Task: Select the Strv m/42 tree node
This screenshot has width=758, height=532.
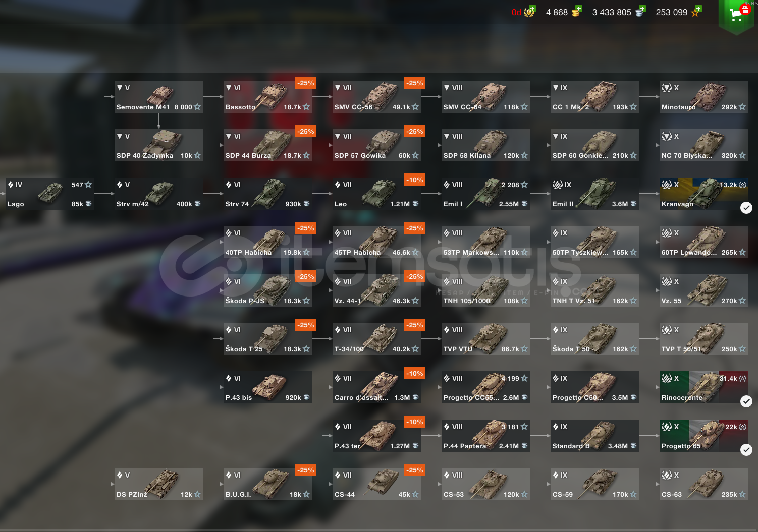Action: 159,194
